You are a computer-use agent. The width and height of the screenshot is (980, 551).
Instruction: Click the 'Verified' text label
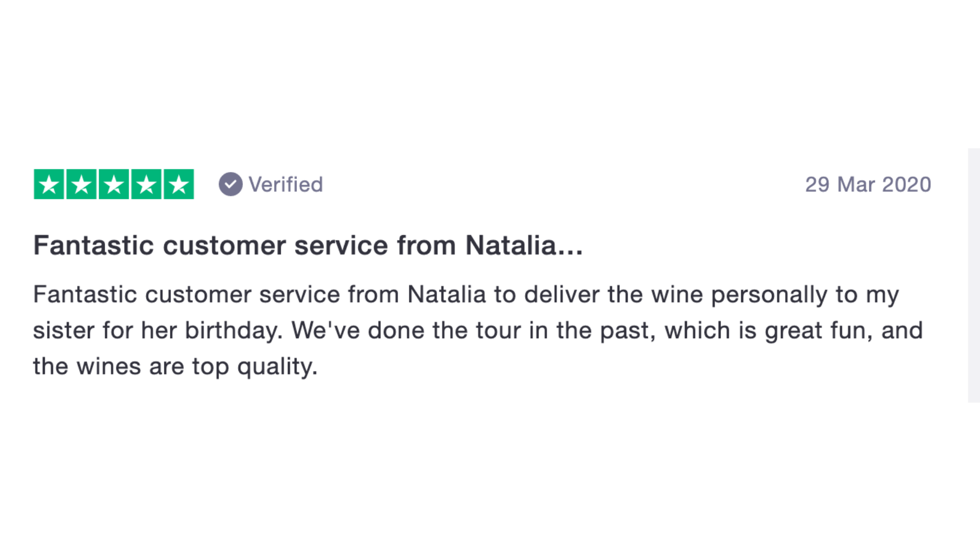click(286, 185)
